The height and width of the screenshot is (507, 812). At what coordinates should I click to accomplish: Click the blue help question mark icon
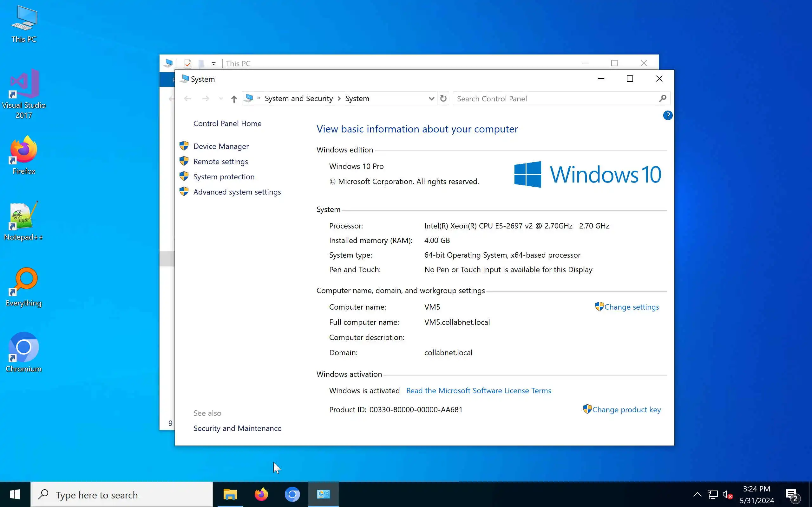667,116
